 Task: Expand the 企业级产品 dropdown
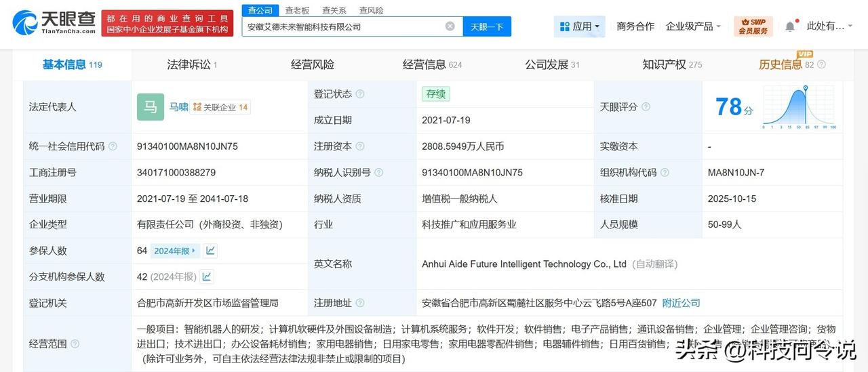tap(694, 26)
